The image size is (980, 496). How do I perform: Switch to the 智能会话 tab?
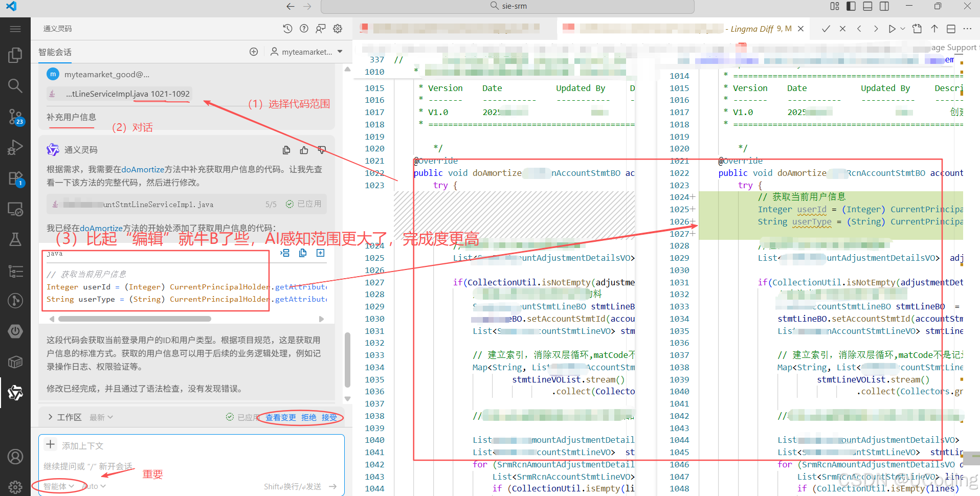(x=55, y=52)
